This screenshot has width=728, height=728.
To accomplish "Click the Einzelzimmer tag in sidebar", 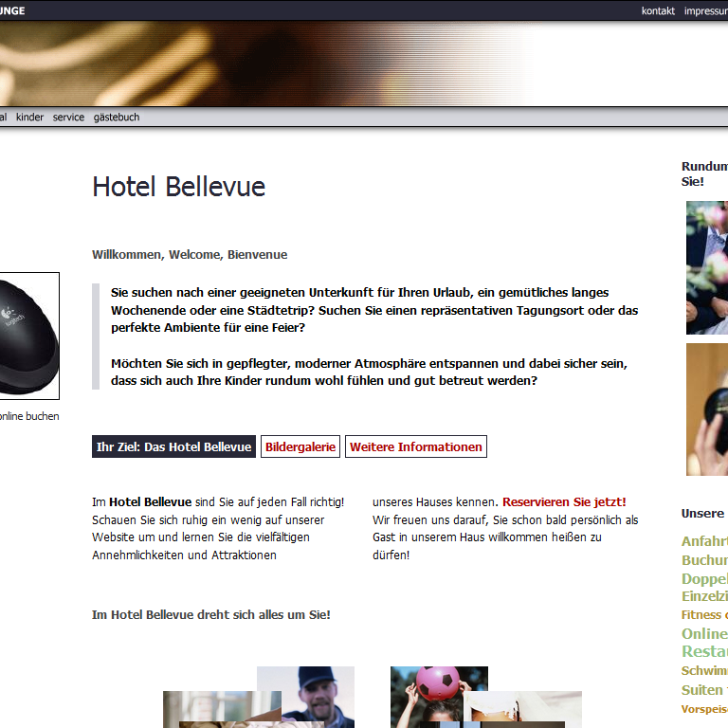I will (x=704, y=596).
